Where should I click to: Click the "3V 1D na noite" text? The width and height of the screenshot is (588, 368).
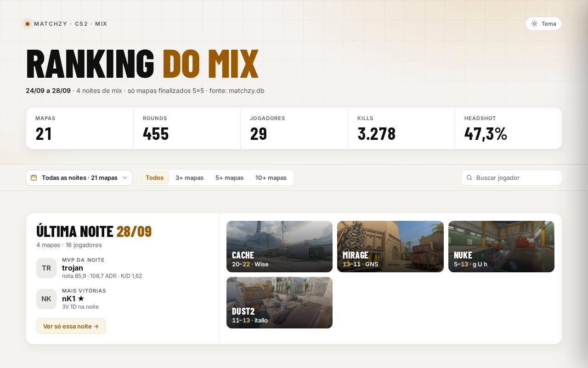click(x=80, y=307)
